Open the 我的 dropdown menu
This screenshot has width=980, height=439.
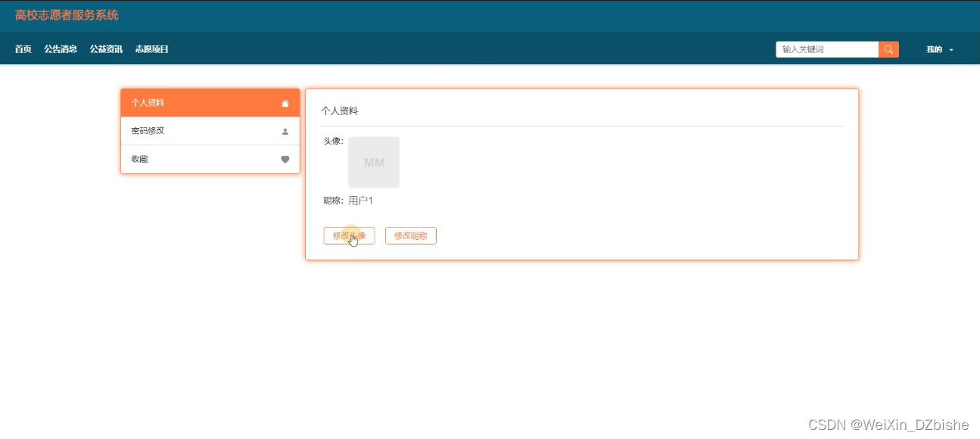[940, 49]
